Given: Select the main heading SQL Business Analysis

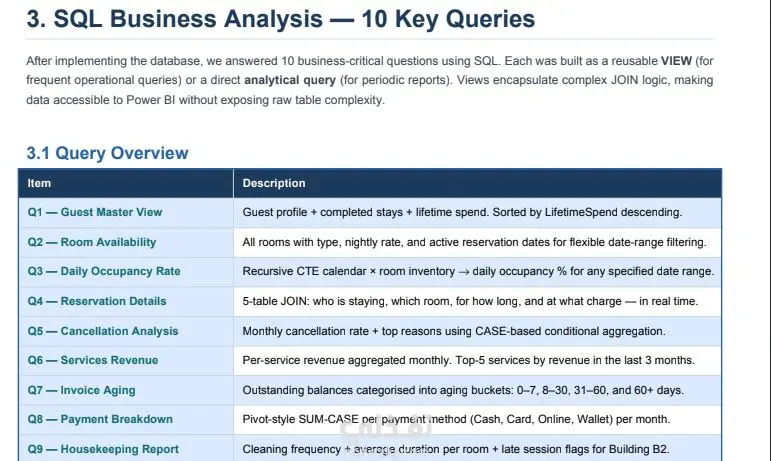Looking at the screenshot, I should coord(280,19).
